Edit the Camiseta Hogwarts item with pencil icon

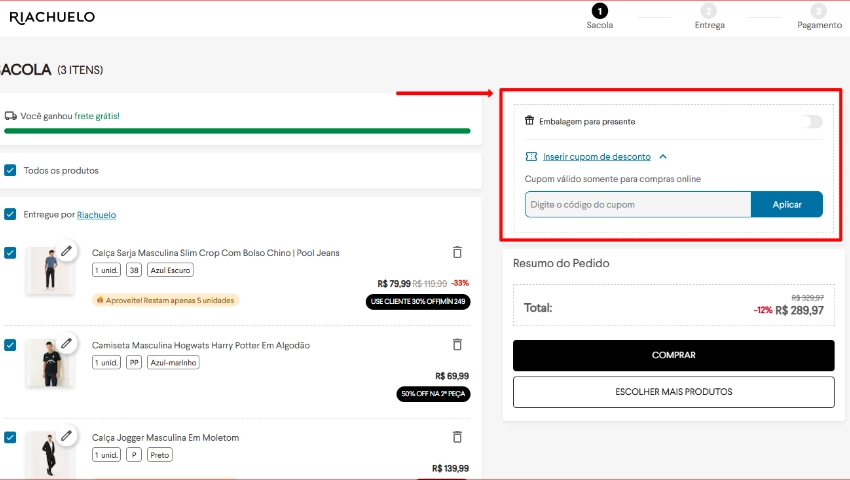(x=66, y=343)
